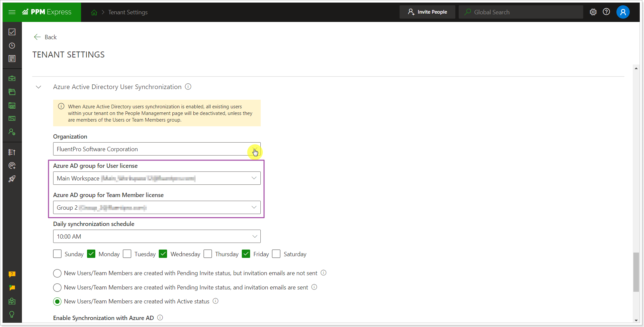Open the yellow question speech bubble icon

point(12,274)
